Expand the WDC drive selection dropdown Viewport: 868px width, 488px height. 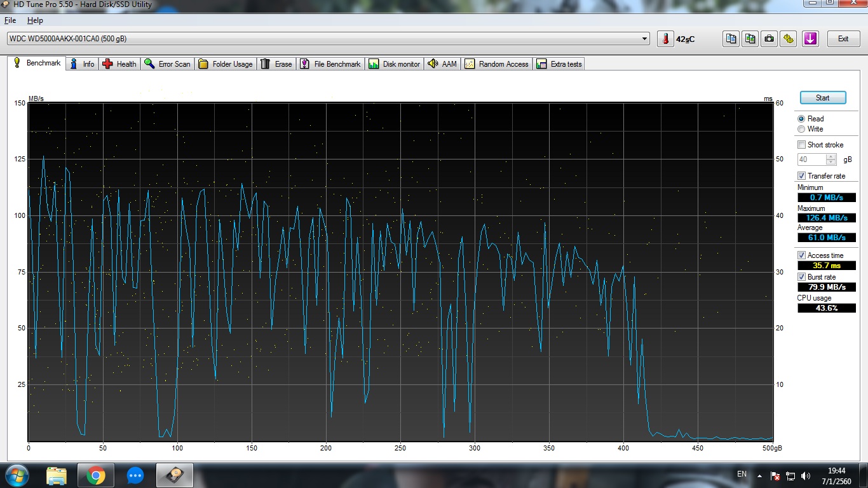tap(645, 39)
